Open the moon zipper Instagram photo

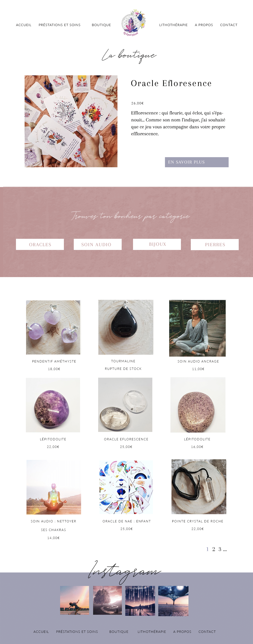point(173,601)
